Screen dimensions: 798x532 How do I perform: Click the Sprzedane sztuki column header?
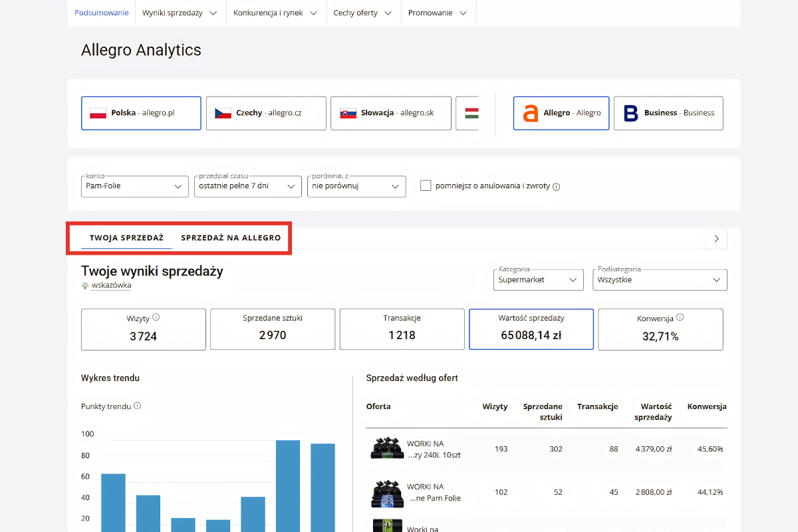click(x=543, y=412)
